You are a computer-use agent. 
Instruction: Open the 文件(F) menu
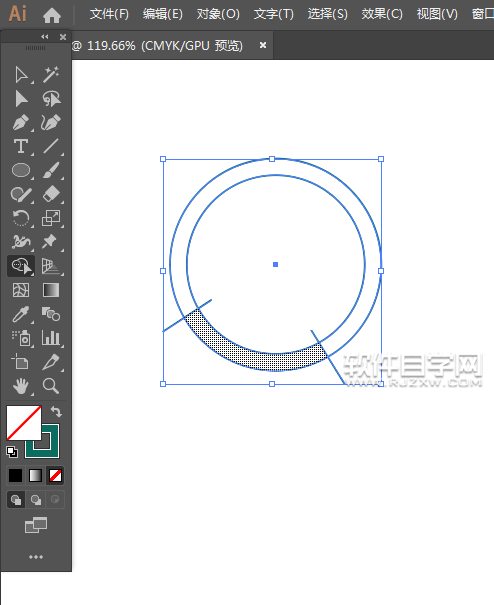[109, 14]
